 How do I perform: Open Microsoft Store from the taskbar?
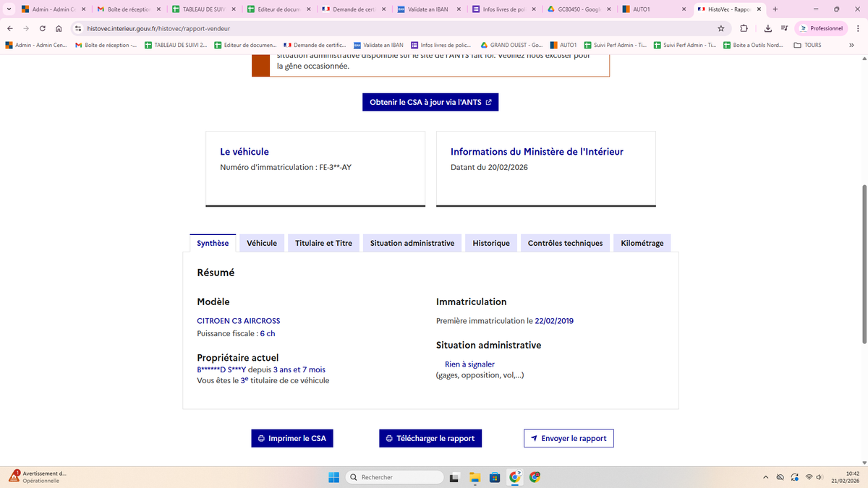(495, 477)
